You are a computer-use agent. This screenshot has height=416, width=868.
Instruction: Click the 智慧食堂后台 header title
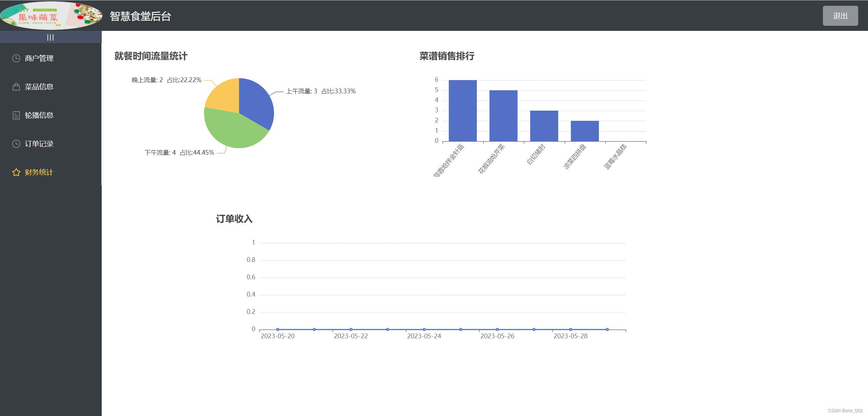pos(140,16)
